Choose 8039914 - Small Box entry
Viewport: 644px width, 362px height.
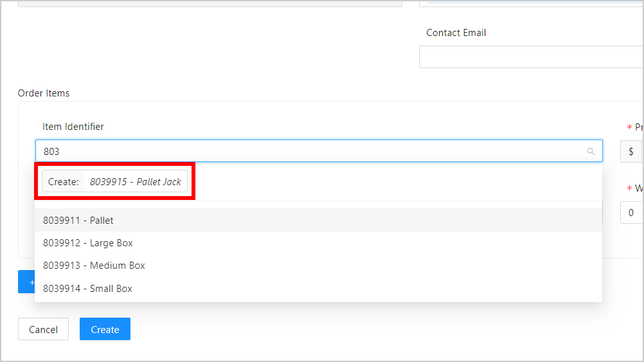87,289
